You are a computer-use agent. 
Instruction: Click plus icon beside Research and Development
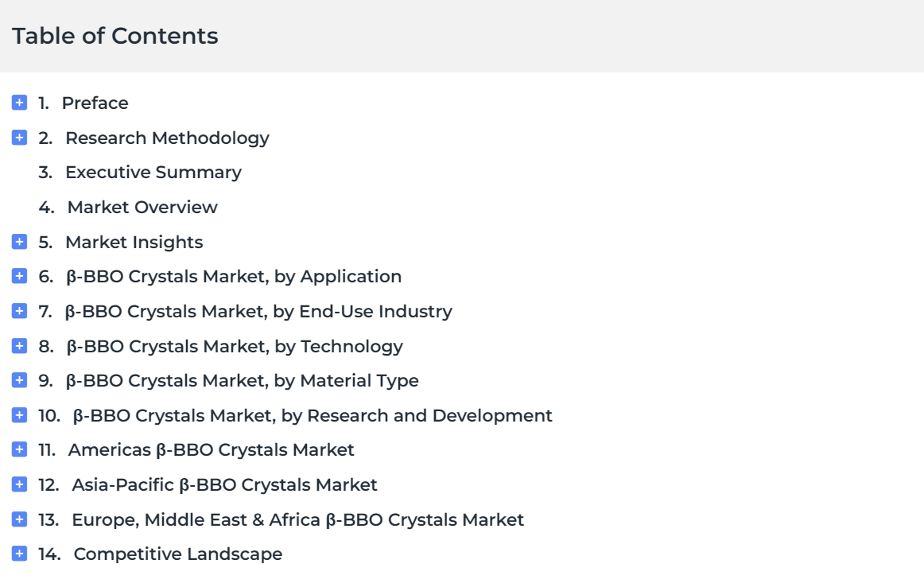pos(20,415)
